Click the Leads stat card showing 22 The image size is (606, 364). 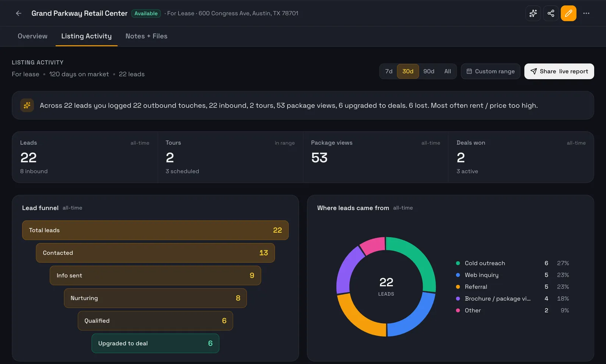click(85, 157)
